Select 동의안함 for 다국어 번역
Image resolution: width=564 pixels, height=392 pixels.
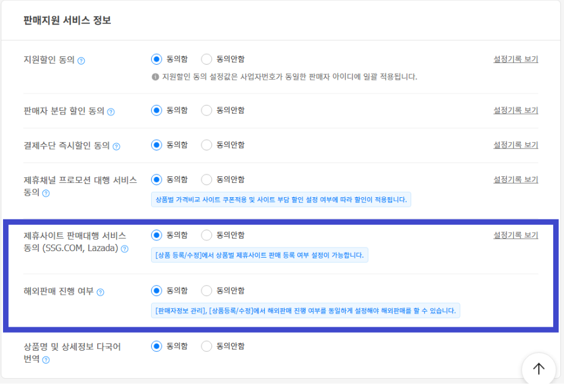point(206,346)
